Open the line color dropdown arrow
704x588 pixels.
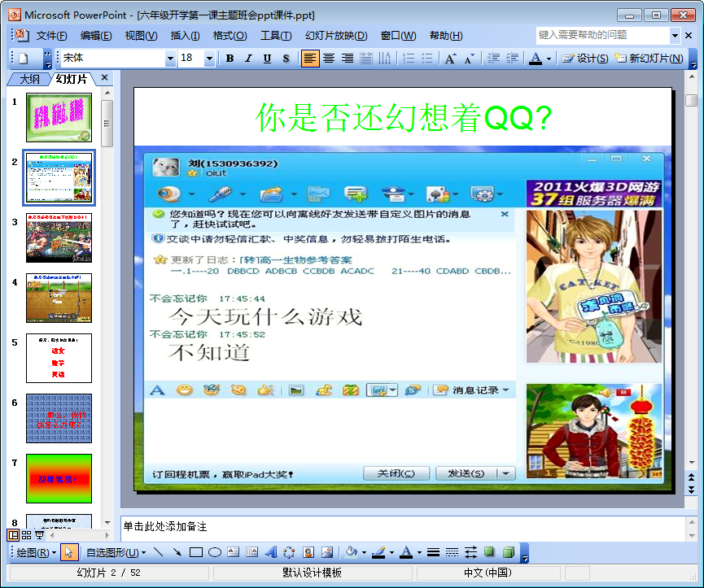[x=391, y=553]
